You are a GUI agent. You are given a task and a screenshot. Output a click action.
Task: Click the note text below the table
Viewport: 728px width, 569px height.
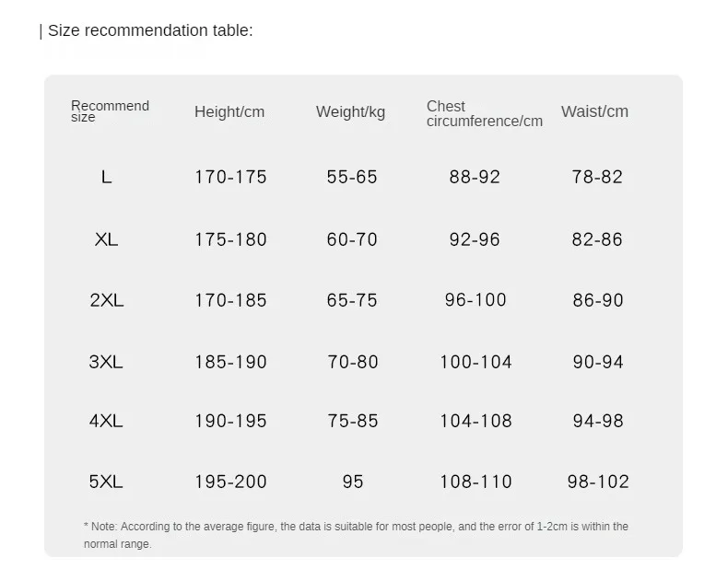(x=356, y=535)
